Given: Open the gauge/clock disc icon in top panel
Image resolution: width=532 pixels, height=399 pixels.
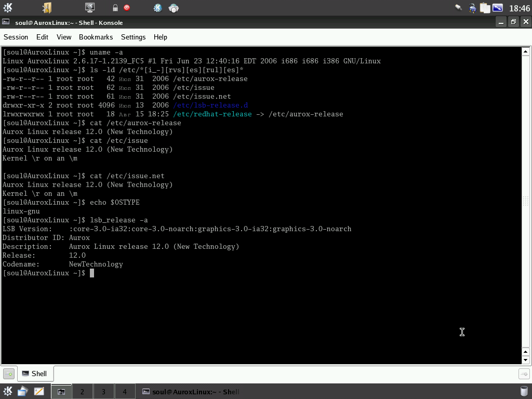Looking at the screenshot, I should tap(174, 8).
